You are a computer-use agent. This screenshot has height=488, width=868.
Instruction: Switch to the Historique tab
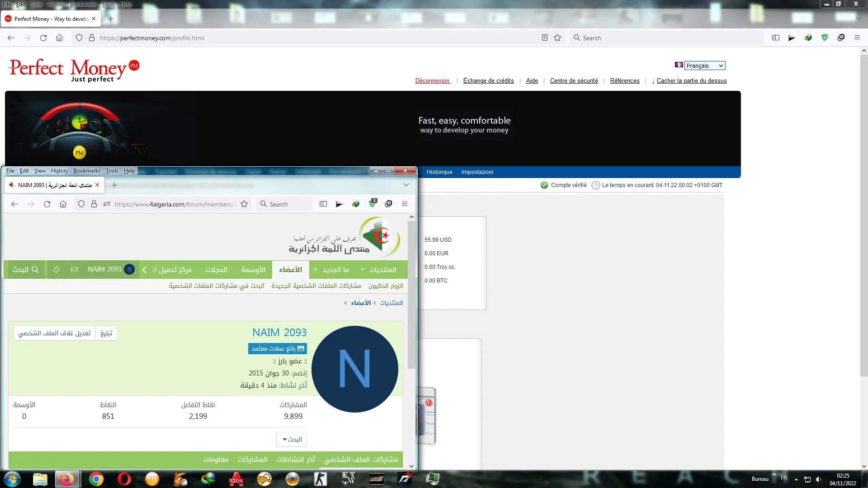pos(439,172)
